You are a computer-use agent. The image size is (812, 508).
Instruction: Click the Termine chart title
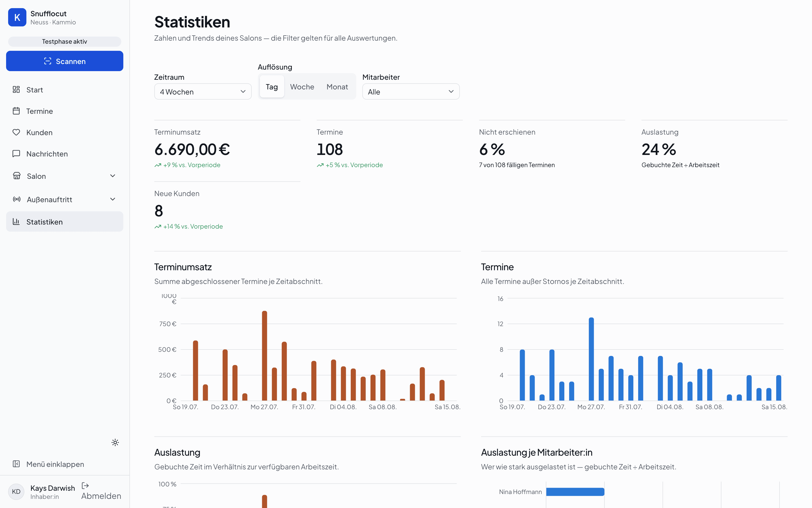pos(497,267)
